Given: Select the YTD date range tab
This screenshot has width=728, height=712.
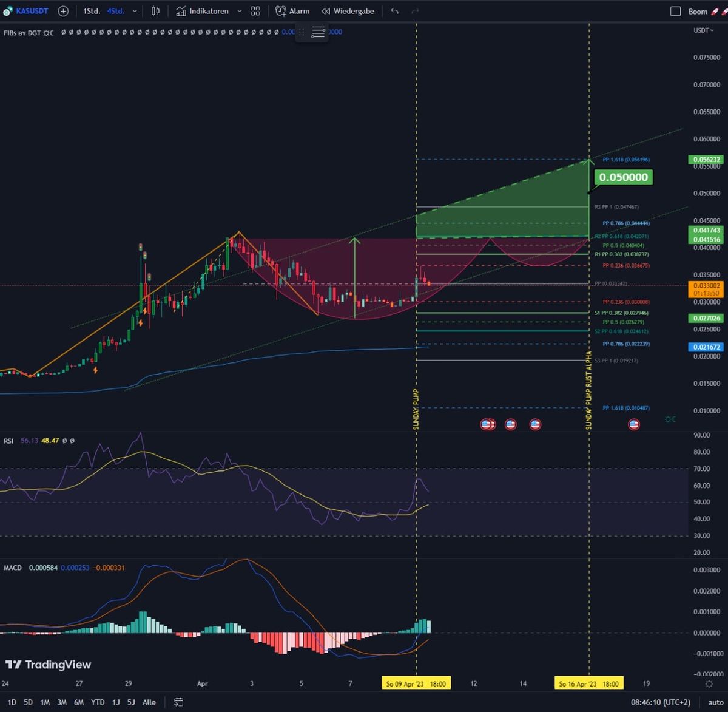Looking at the screenshot, I should pyautogui.click(x=97, y=702).
